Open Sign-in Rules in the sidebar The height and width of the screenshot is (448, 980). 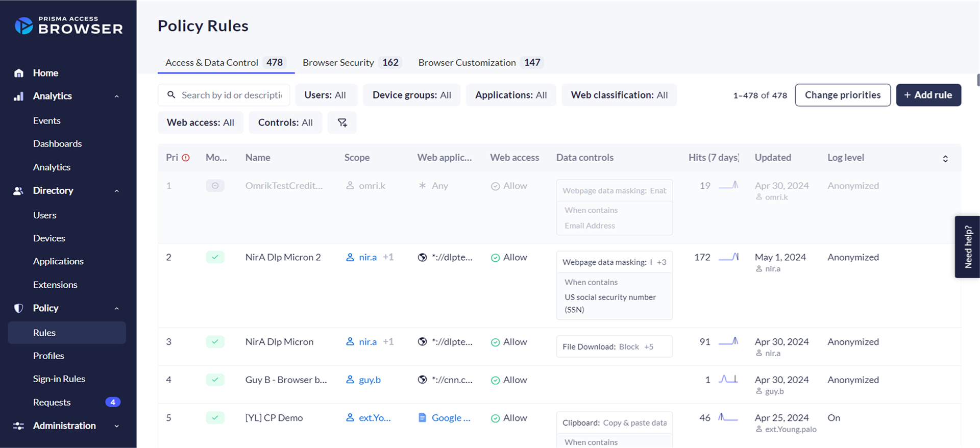tap(59, 379)
